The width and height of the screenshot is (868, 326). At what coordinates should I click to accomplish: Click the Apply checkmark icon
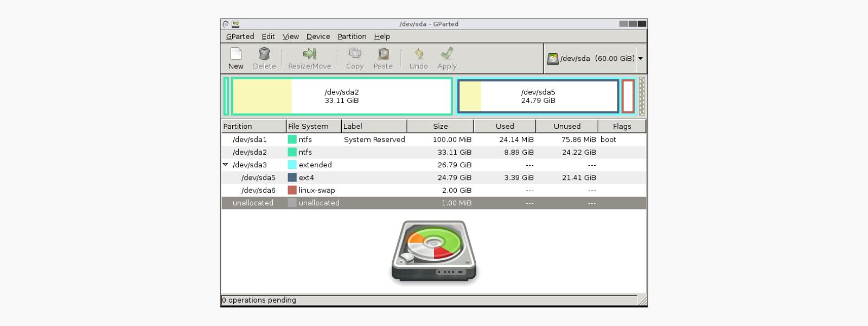tap(447, 53)
